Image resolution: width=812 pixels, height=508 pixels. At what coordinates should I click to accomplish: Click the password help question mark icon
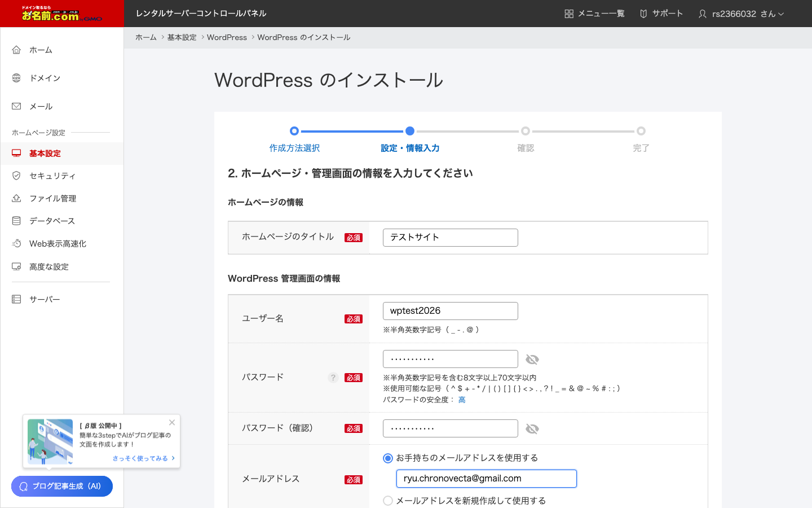(333, 378)
